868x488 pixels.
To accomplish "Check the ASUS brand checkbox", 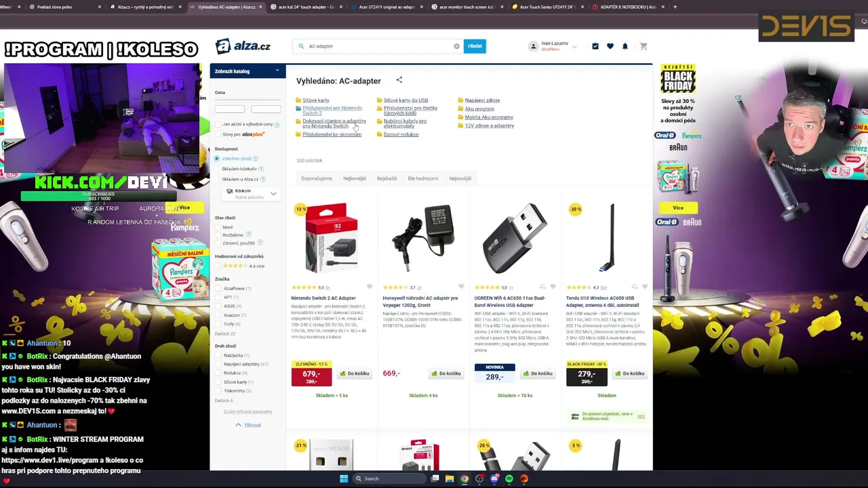I will [x=218, y=306].
